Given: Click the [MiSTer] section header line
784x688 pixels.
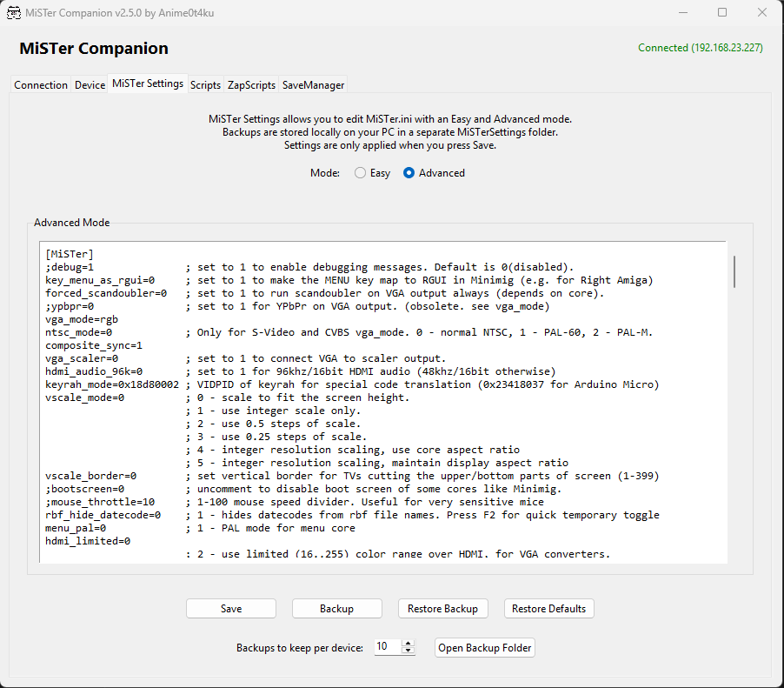Looking at the screenshot, I should click(70, 254).
